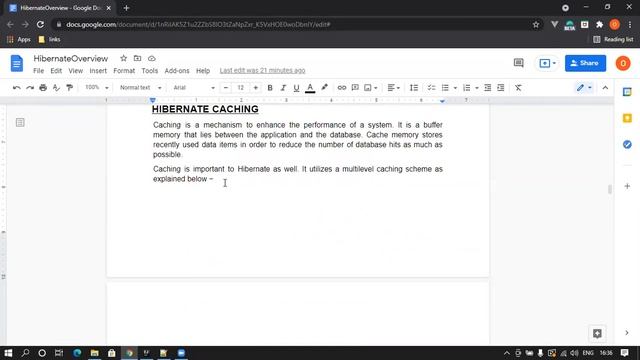Screen dimensions: 640x360
Task: Open the Calendar side panel
Action: click(x=627, y=92)
